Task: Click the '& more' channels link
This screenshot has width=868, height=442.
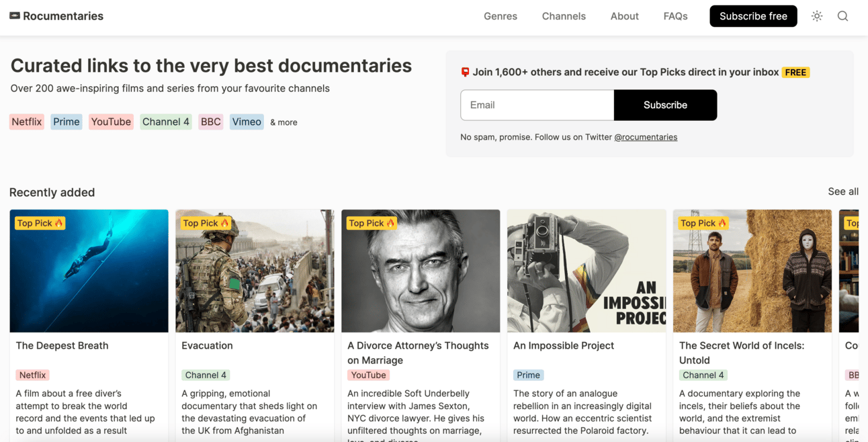Action: [284, 122]
